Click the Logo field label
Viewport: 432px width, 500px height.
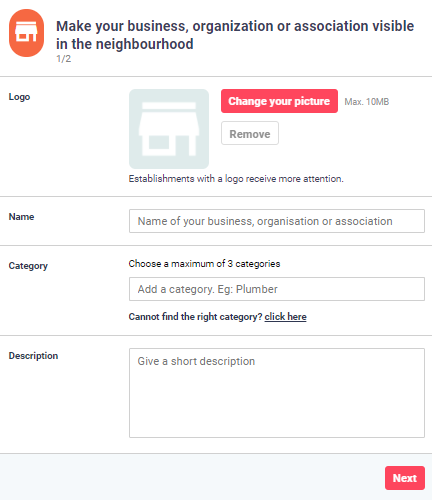click(19, 97)
